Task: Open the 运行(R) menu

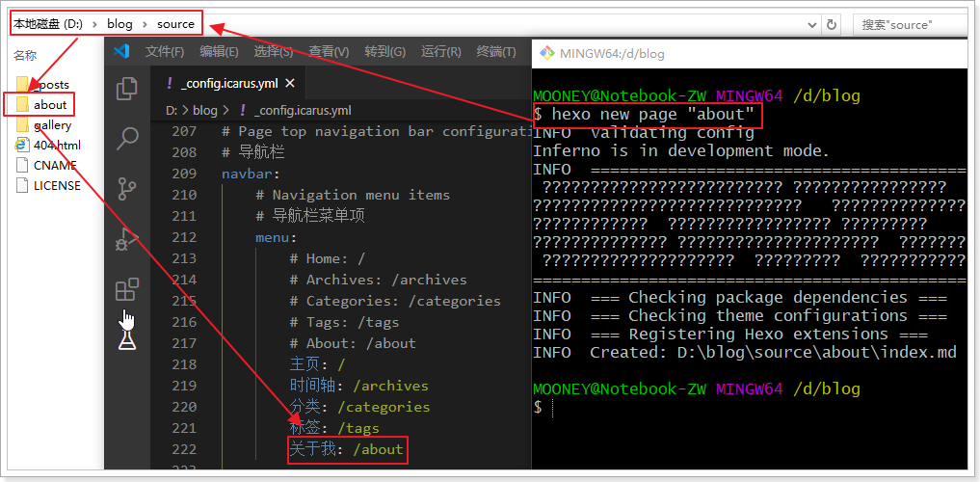Action: pos(440,52)
